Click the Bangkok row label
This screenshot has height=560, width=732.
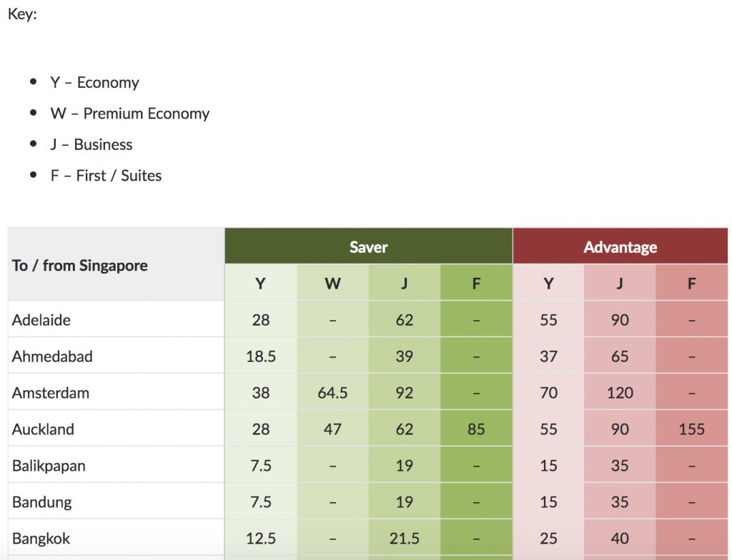click(x=41, y=539)
